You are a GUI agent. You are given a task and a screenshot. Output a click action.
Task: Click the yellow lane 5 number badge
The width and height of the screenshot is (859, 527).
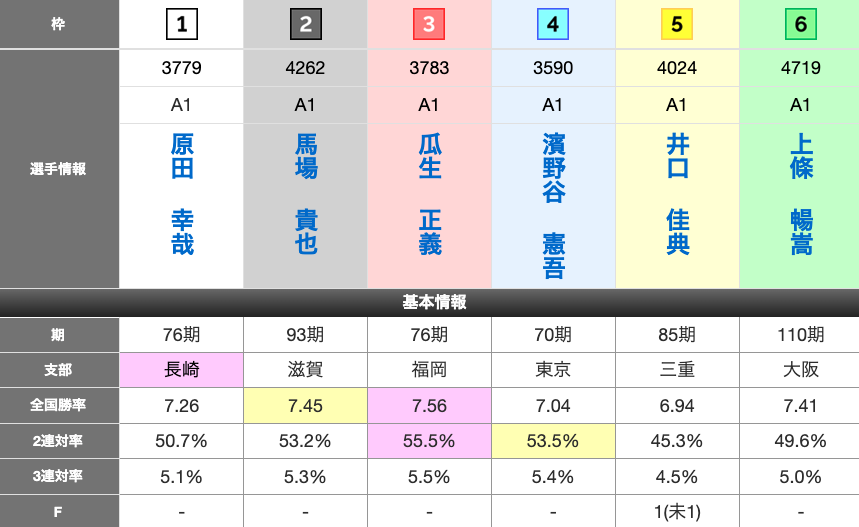[677, 24]
